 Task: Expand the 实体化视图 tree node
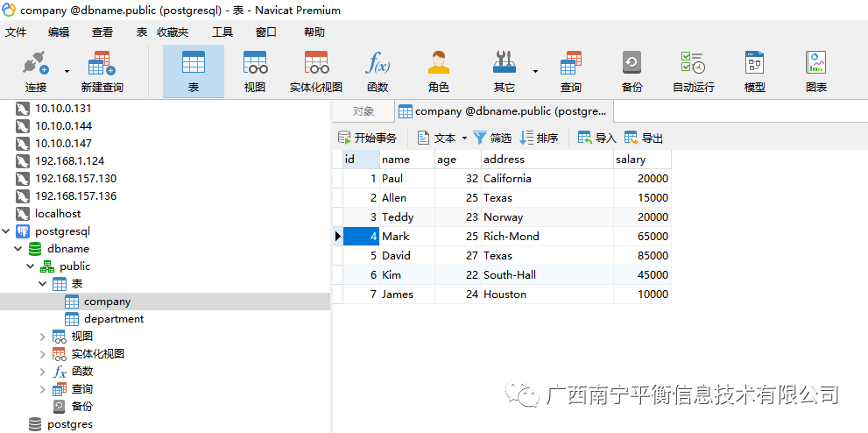[43, 354]
